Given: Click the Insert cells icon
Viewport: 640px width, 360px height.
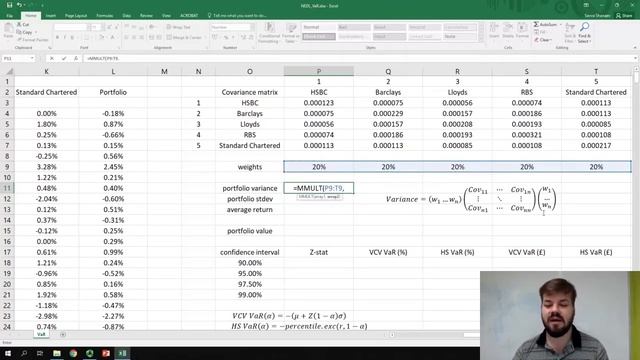Looking at the screenshot, I should point(494,31).
